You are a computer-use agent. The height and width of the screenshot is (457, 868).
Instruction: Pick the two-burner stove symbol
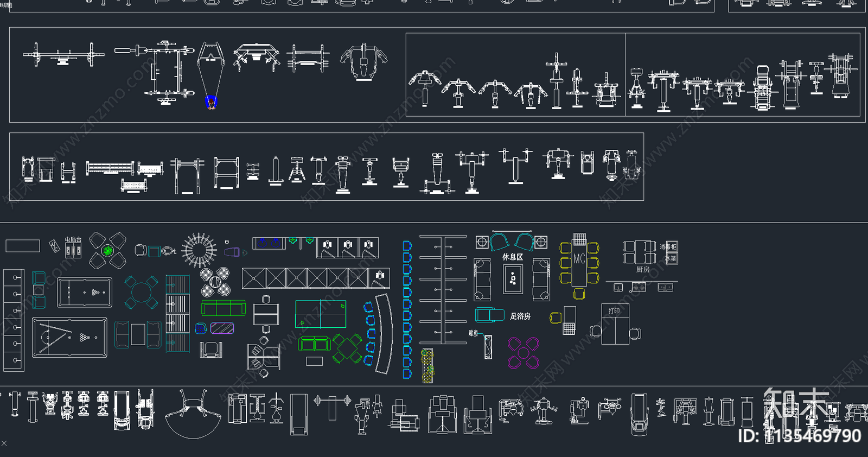tap(639, 287)
